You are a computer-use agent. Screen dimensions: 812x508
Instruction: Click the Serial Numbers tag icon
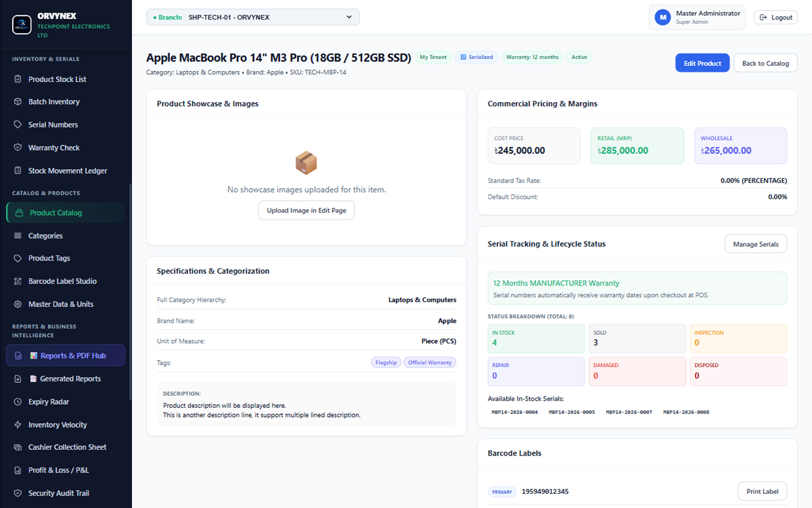click(x=18, y=124)
